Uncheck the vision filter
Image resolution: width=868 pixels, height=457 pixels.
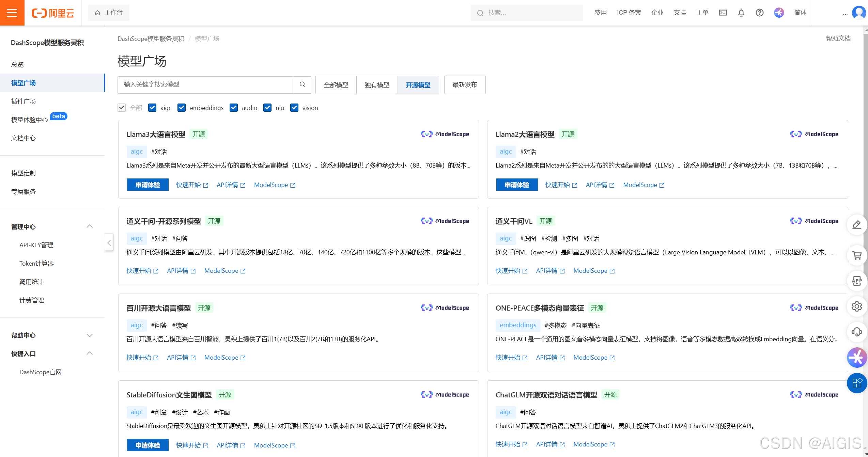(294, 108)
